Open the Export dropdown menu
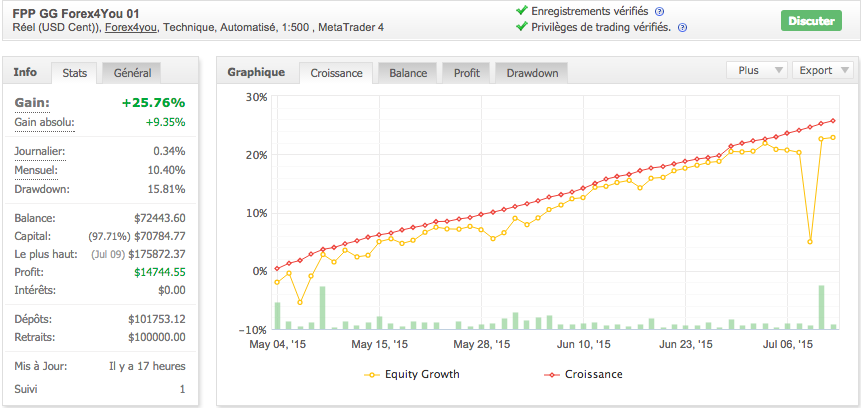The height and width of the screenshot is (408, 861). pyautogui.click(x=823, y=71)
